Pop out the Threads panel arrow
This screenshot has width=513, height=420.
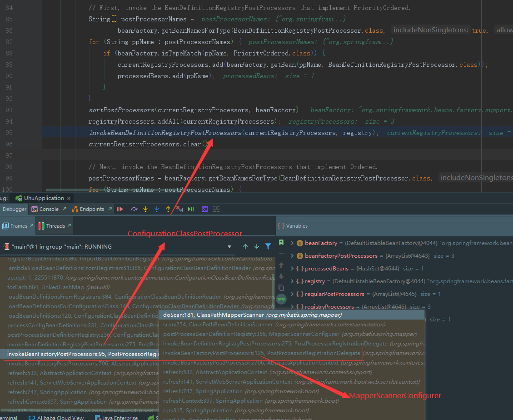[69, 225]
